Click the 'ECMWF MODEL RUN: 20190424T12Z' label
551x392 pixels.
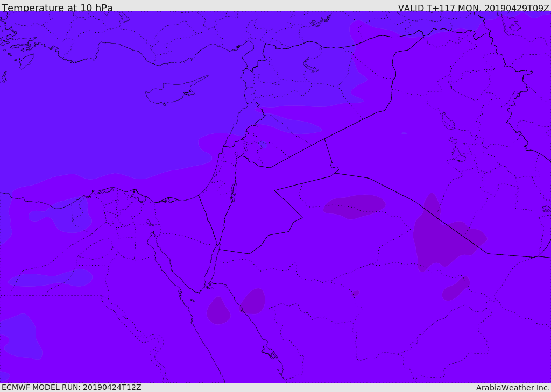pos(72,388)
